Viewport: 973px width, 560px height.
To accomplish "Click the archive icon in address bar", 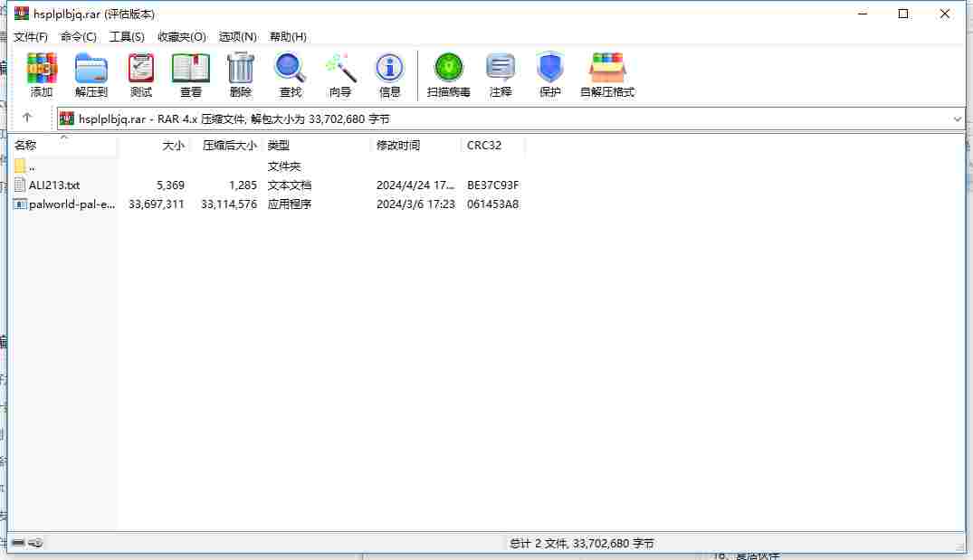I will tap(66, 119).
